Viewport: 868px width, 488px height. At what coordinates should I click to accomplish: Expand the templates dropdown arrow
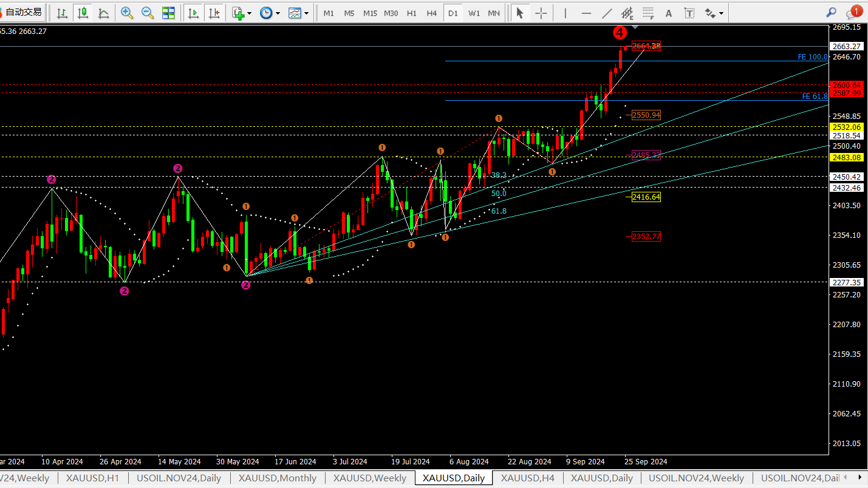[306, 13]
